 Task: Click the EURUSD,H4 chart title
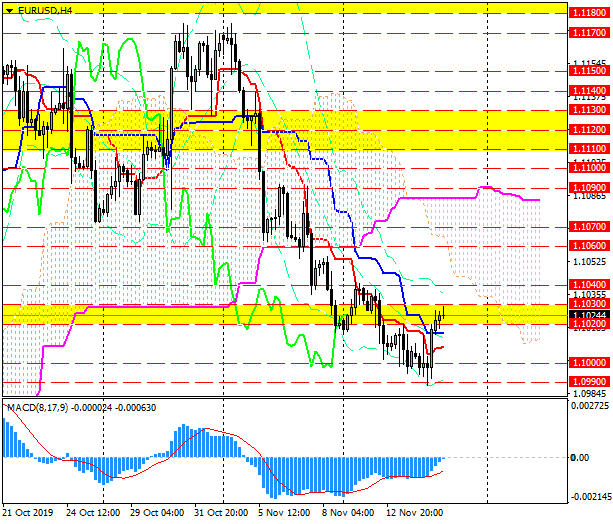click(43, 9)
